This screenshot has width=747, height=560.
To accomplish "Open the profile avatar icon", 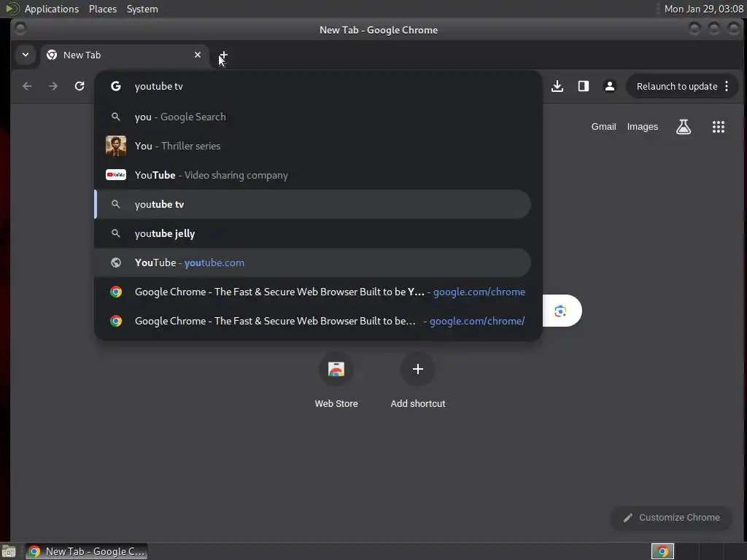I will click(610, 86).
